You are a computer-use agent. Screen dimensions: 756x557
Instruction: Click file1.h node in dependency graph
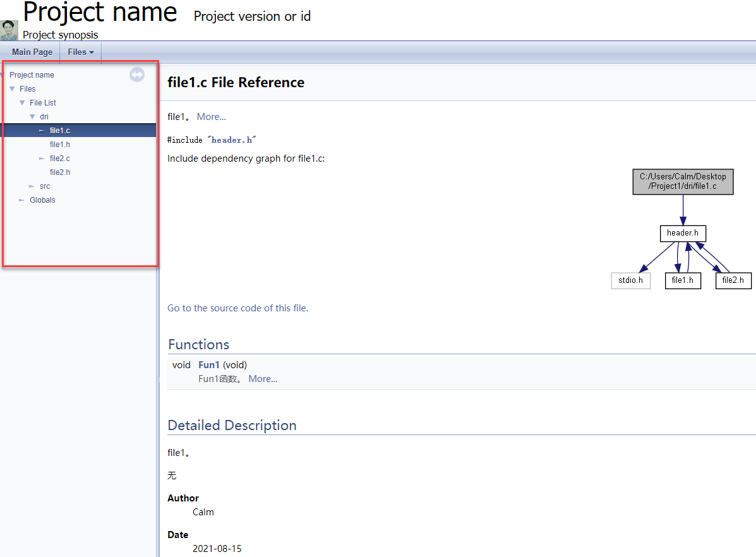683,280
